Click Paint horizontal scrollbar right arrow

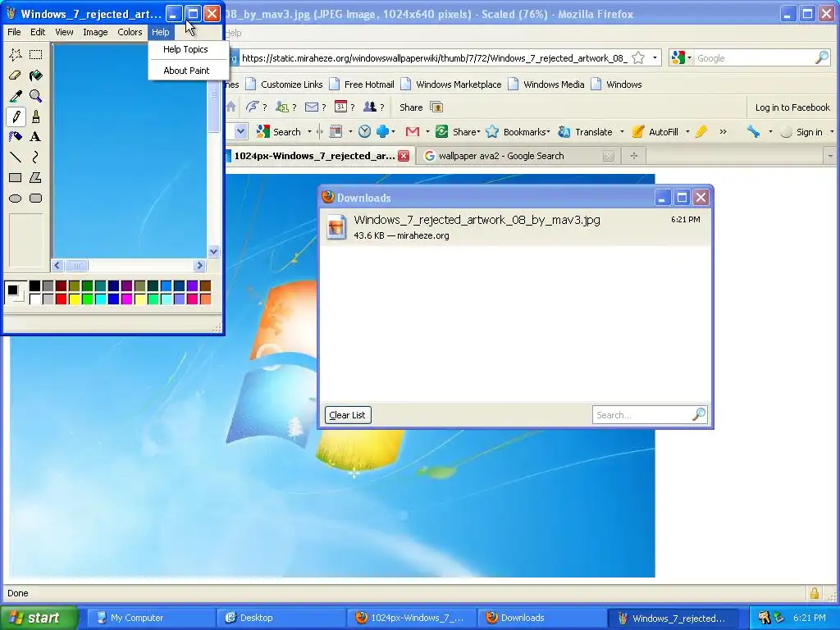200,265
